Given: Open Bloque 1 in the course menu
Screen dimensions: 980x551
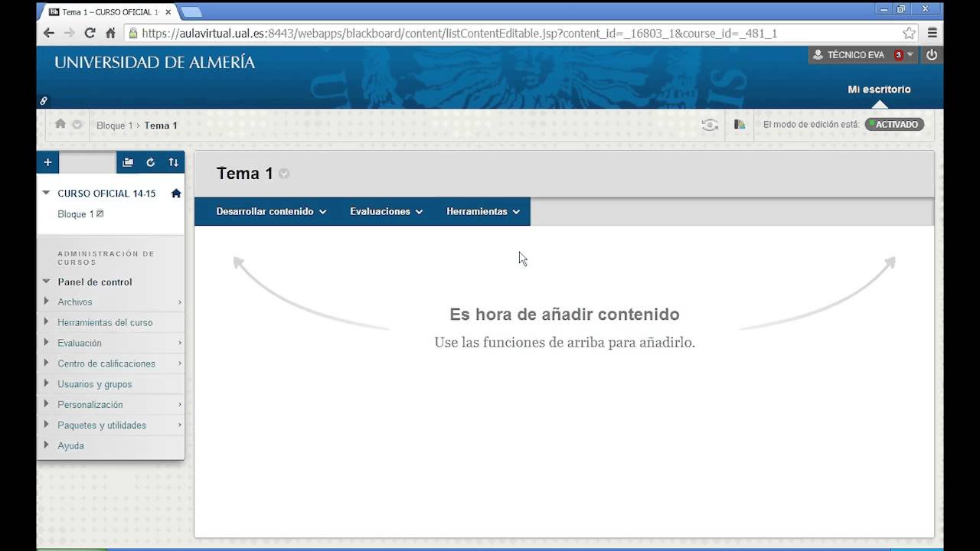Looking at the screenshot, I should (x=75, y=214).
